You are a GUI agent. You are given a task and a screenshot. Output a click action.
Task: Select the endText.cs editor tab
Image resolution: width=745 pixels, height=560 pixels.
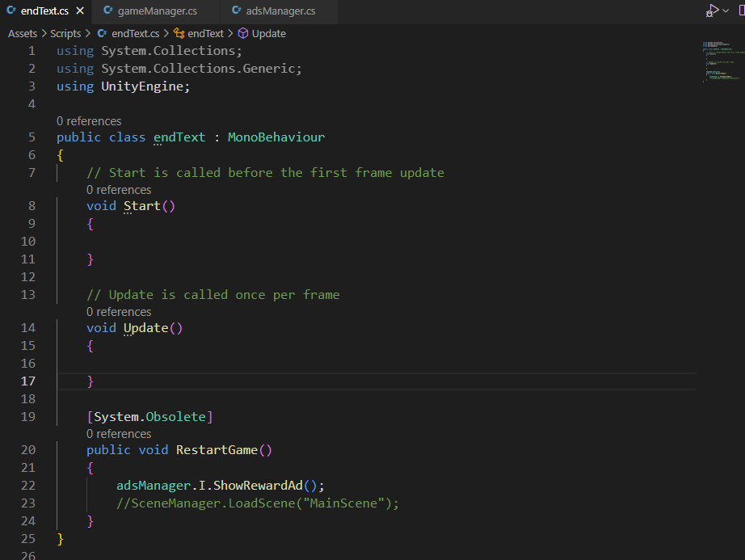(44, 11)
